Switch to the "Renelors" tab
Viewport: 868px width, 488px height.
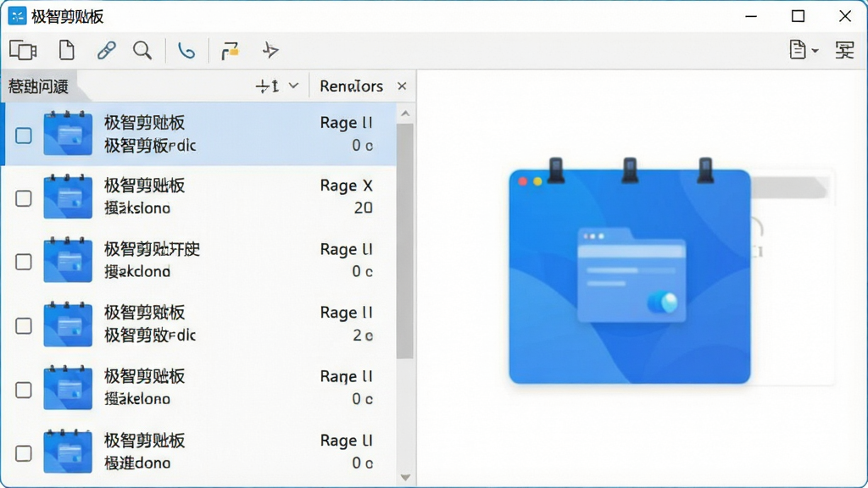click(352, 86)
